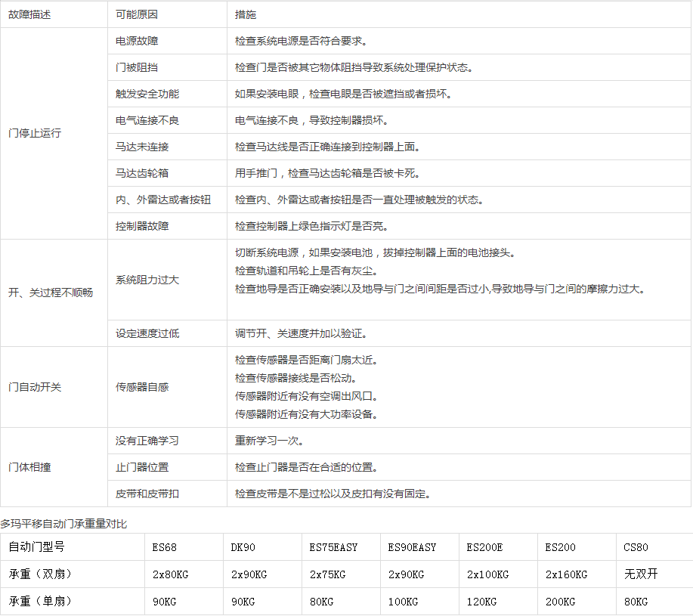Select the '可能原因' column header
The image size is (693, 616).
[137, 14]
